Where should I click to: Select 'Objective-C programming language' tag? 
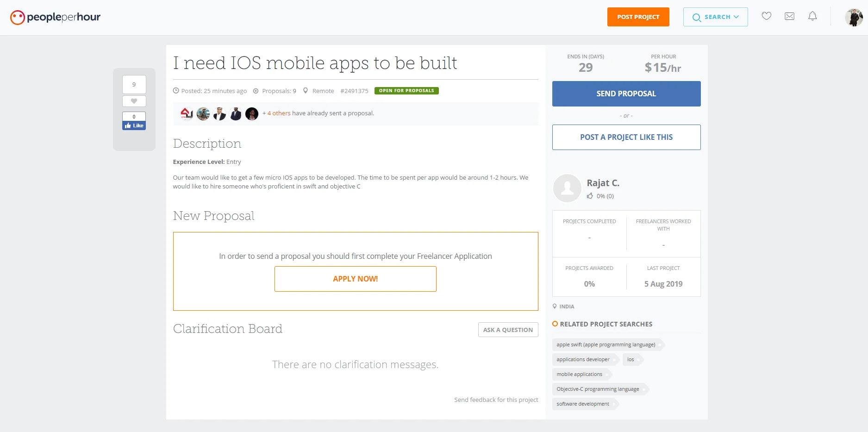pos(600,389)
